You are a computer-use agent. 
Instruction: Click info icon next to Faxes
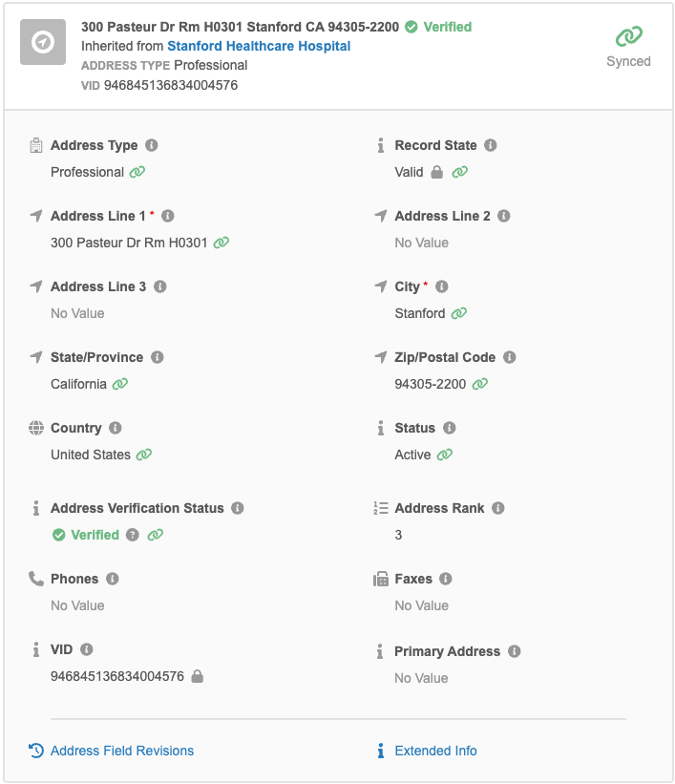pos(446,579)
